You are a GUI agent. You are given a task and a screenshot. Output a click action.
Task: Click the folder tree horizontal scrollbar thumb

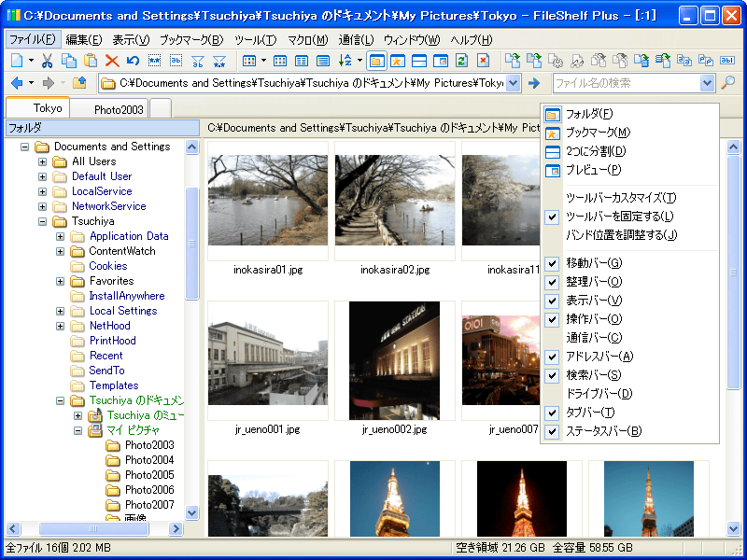[93, 528]
